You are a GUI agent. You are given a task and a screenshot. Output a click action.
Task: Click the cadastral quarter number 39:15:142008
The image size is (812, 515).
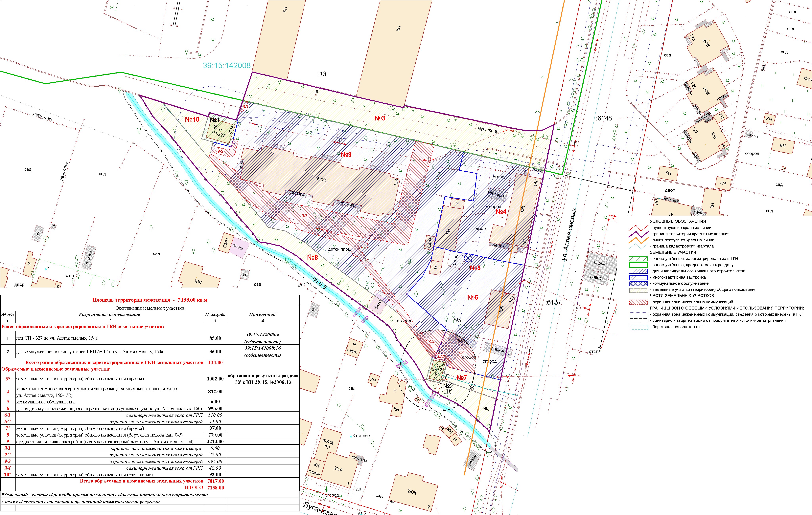point(227,66)
